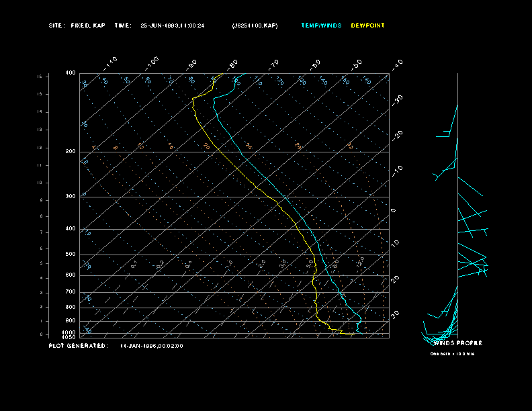This screenshot has height=411, width=532.
Task: Click the 600 pressure level label
Action: click(71, 275)
